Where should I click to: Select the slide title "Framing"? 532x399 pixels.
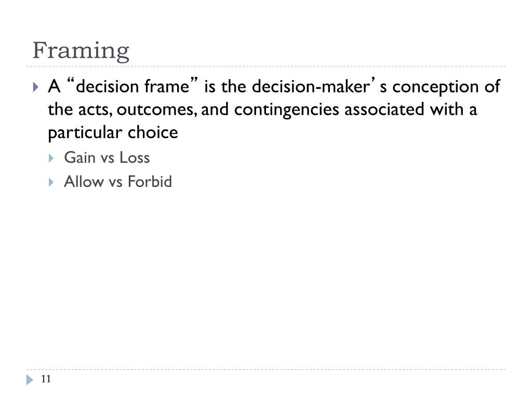coord(81,50)
